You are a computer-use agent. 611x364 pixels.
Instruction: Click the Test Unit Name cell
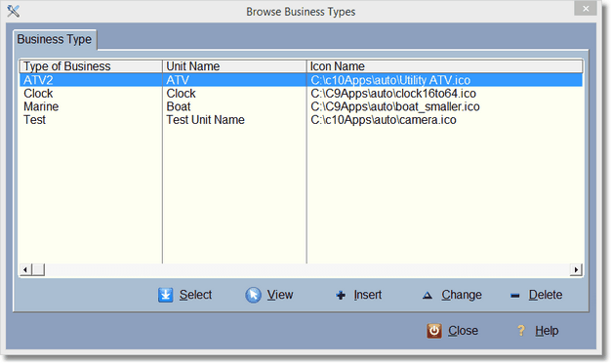205,120
